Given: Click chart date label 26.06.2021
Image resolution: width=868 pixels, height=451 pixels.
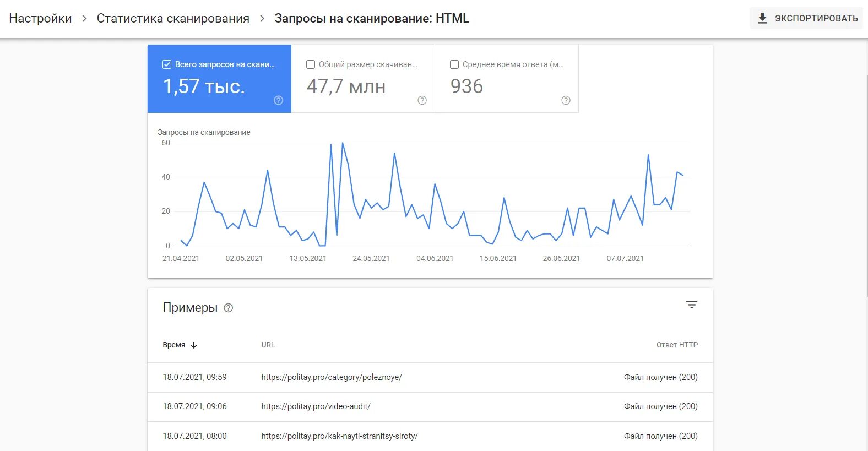Looking at the screenshot, I should click(x=561, y=258).
